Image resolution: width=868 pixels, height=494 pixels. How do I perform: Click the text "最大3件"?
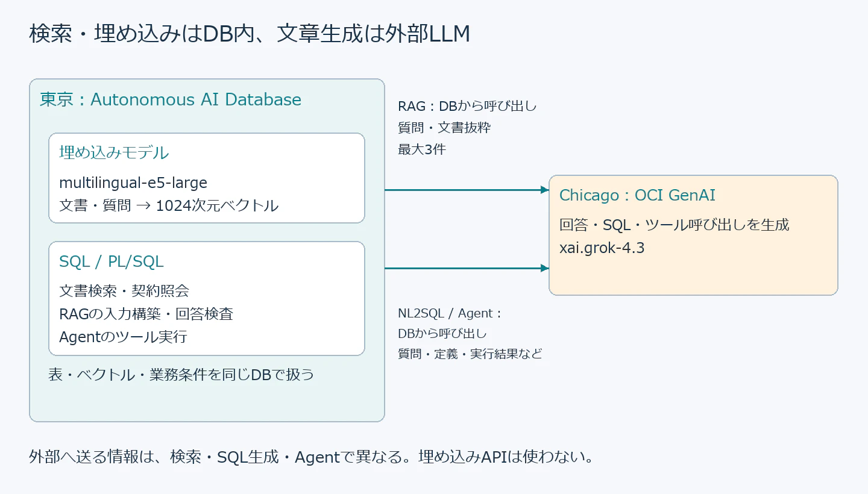point(422,149)
